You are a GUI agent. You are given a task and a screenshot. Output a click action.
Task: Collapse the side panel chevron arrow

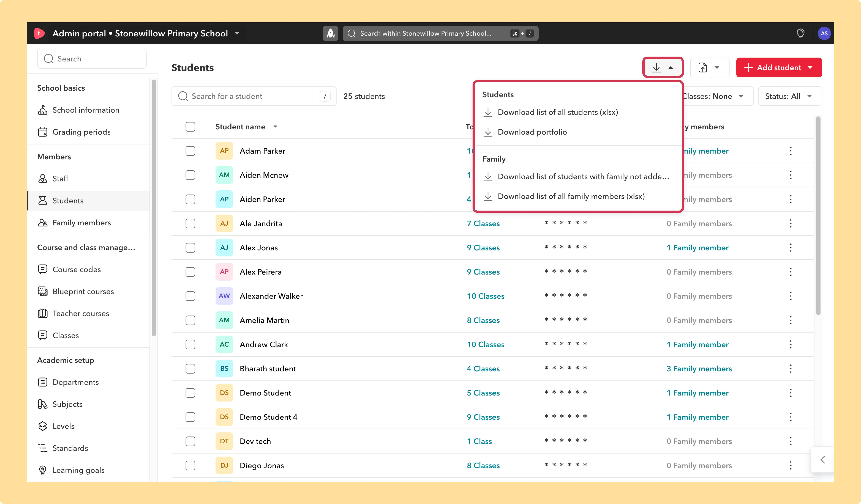pyautogui.click(x=822, y=460)
